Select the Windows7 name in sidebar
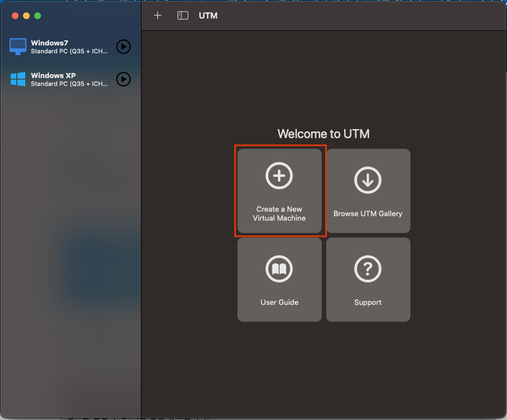Viewport: 507px width, 420px height. 49,43
